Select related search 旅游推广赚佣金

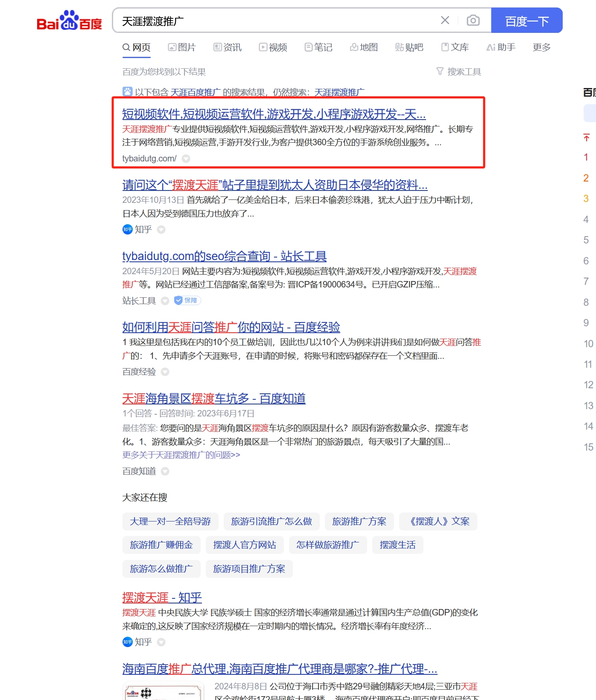coord(161,545)
